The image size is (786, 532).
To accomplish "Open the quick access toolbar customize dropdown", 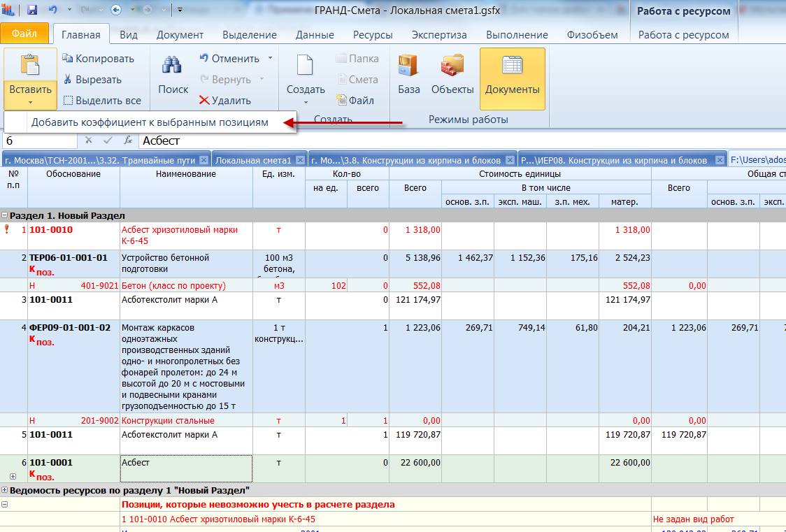I will coord(180,10).
